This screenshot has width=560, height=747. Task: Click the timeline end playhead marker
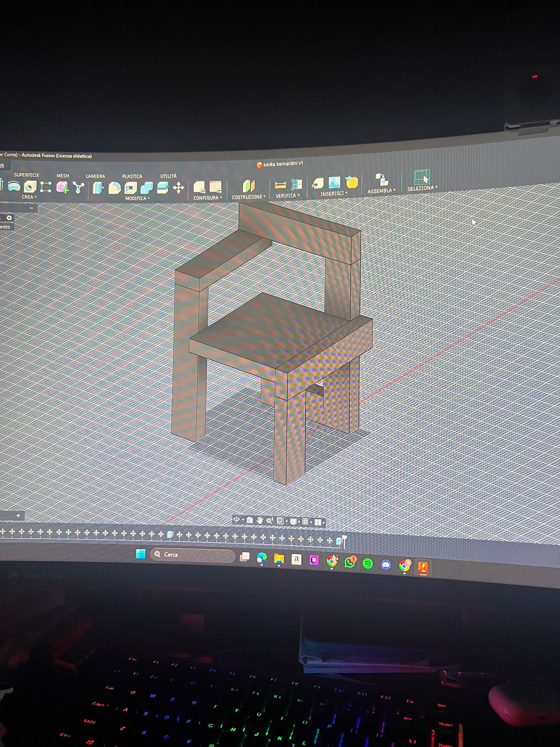344,539
